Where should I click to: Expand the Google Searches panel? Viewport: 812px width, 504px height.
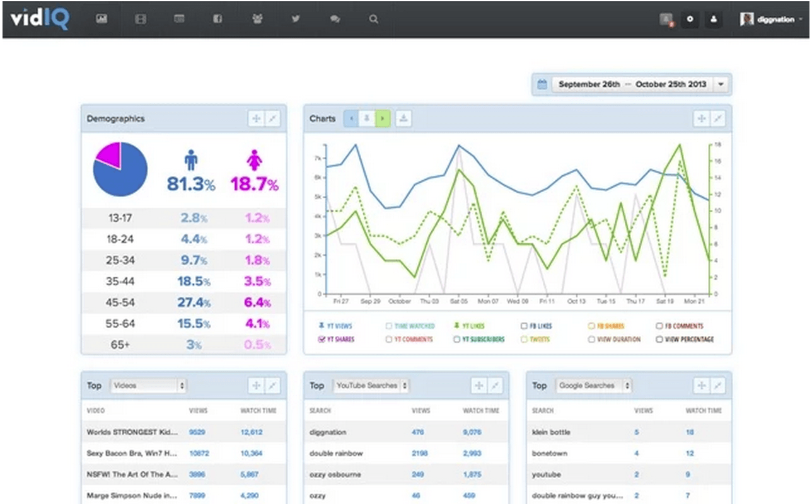pos(717,386)
